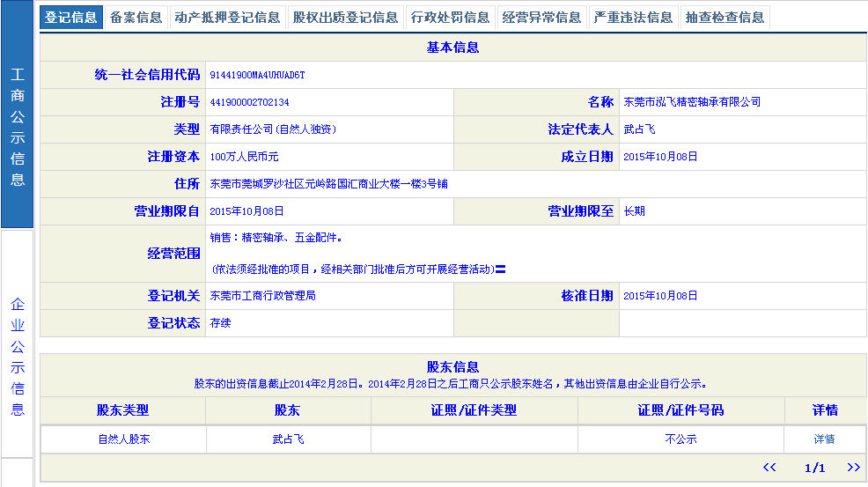Click shareholder name 武占飞 in 股东信息 table
868x487 pixels.
pos(288,439)
